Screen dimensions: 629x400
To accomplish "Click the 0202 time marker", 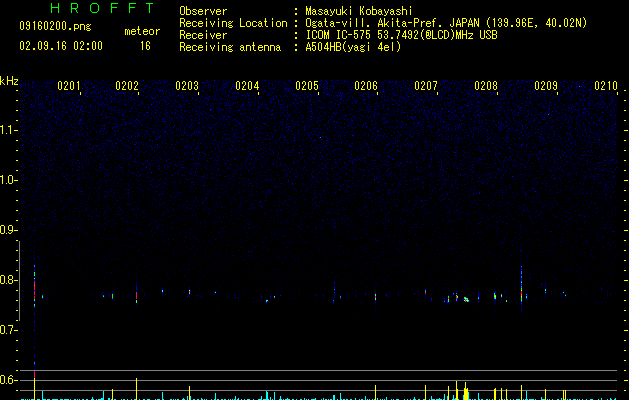I will point(127,86).
